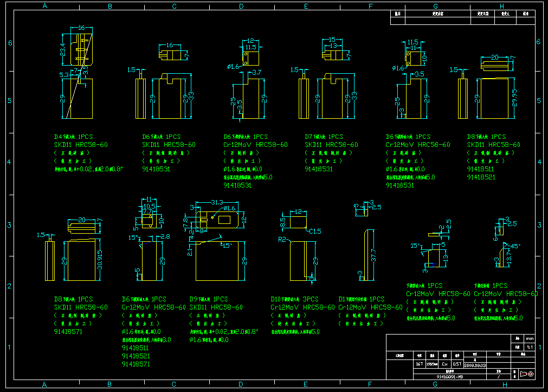
Task: Click the 7.8 dimension text
Action: point(185,223)
